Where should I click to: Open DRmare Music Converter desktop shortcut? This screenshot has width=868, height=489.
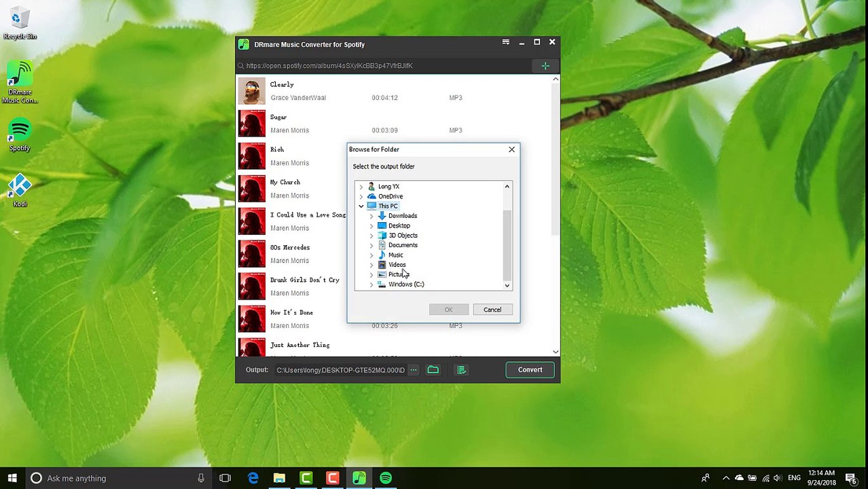tap(20, 83)
